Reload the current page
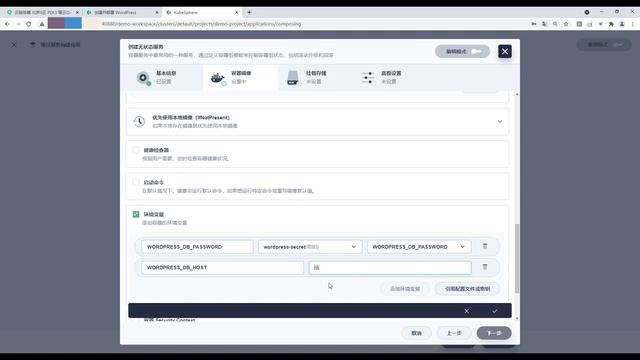The image size is (640, 360). click(29, 24)
